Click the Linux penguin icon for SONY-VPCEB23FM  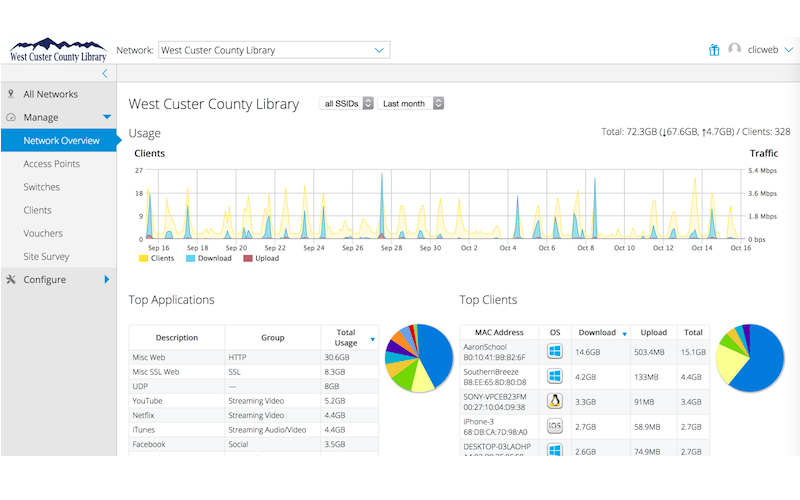tap(555, 401)
